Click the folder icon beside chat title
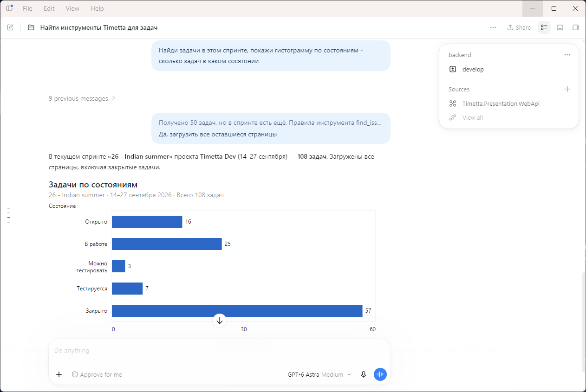The width and height of the screenshot is (586, 392). 31,27
